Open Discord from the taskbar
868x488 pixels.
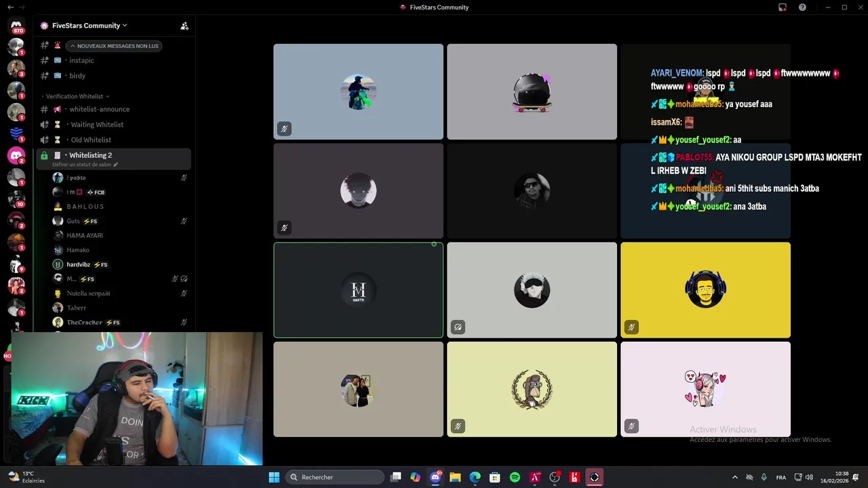435,477
